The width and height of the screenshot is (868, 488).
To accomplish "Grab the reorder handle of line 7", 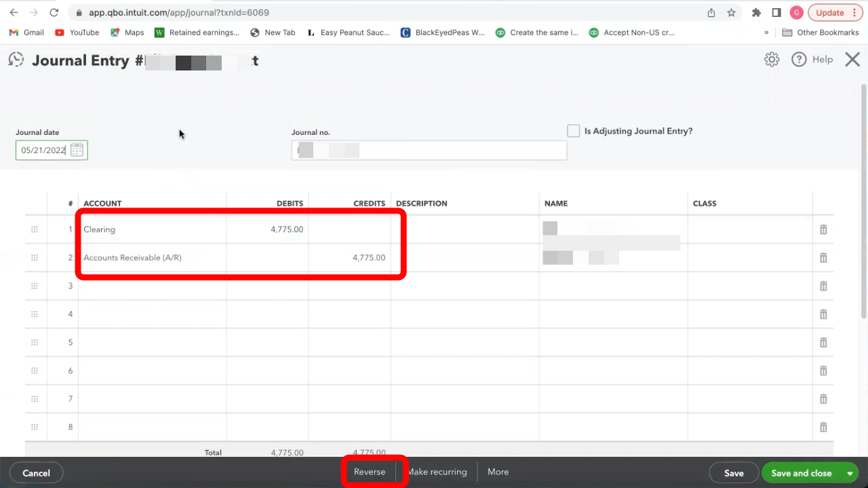I will (x=35, y=399).
